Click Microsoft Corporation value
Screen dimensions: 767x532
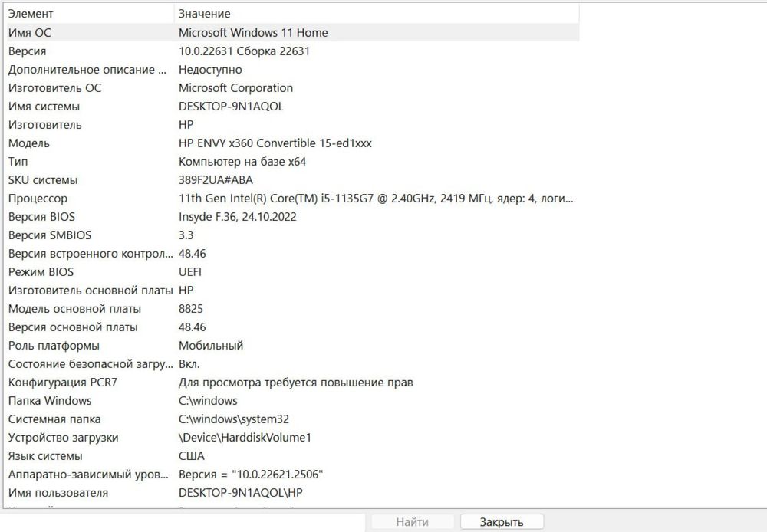[235, 88]
